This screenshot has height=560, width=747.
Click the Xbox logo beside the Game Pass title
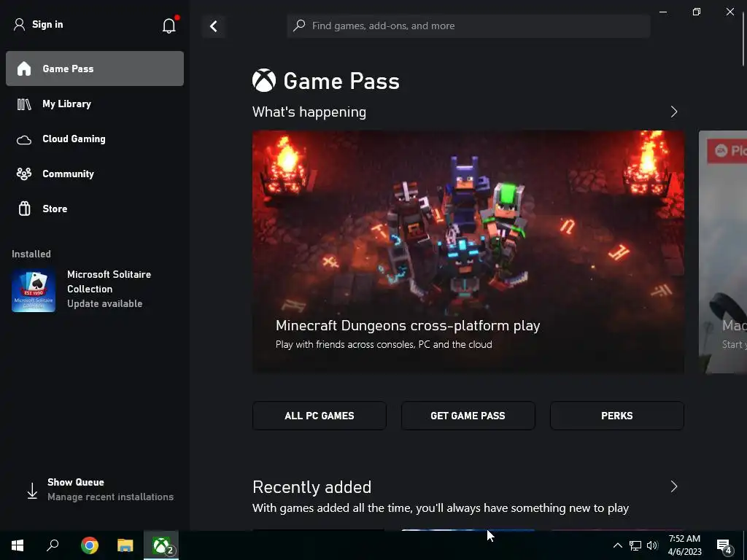coord(264,80)
